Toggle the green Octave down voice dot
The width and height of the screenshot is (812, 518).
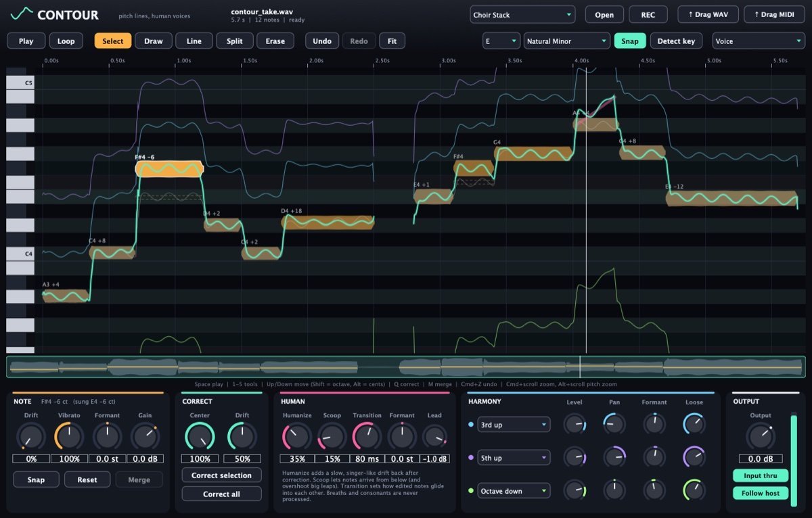(471, 491)
